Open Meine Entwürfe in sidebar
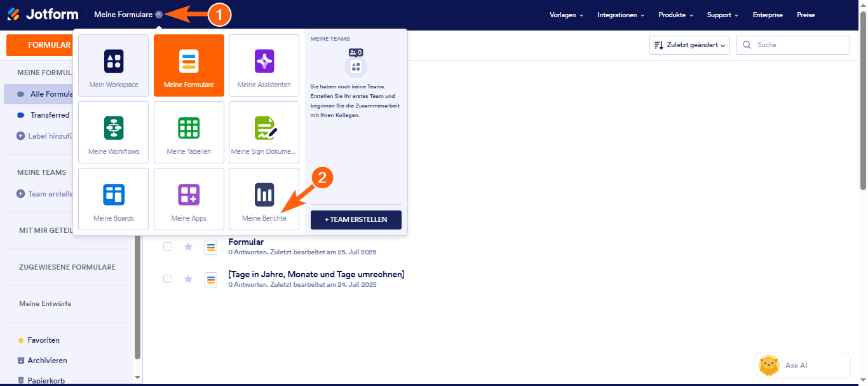The height and width of the screenshot is (386, 868). click(x=45, y=303)
